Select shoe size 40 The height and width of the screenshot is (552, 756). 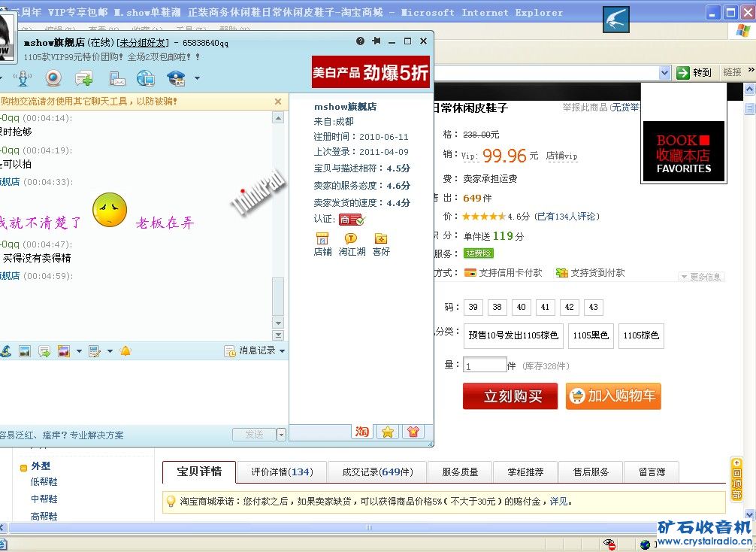click(522, 307)
